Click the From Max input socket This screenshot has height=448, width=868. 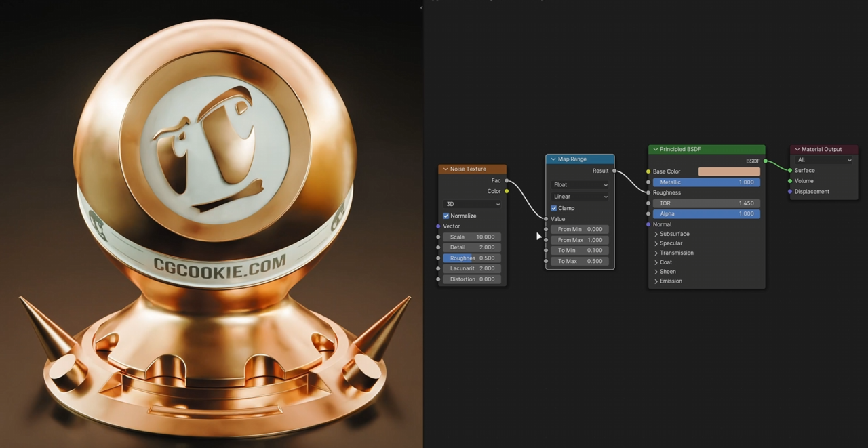546,240
